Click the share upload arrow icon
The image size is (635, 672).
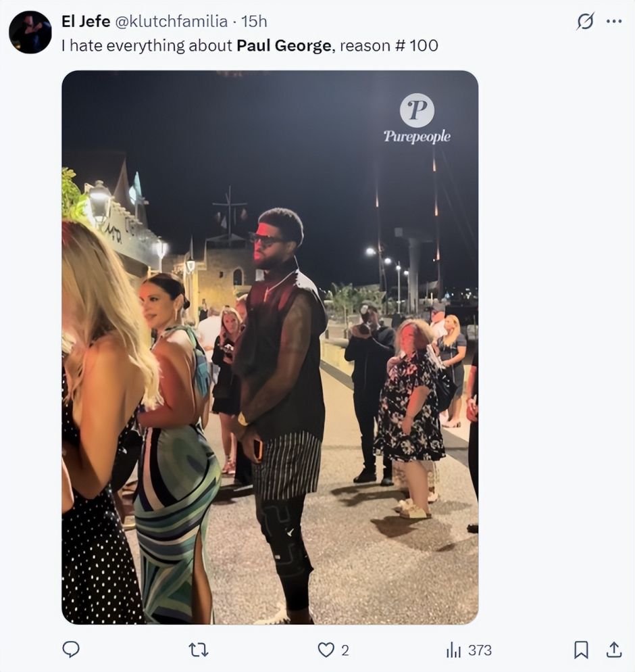613,650
